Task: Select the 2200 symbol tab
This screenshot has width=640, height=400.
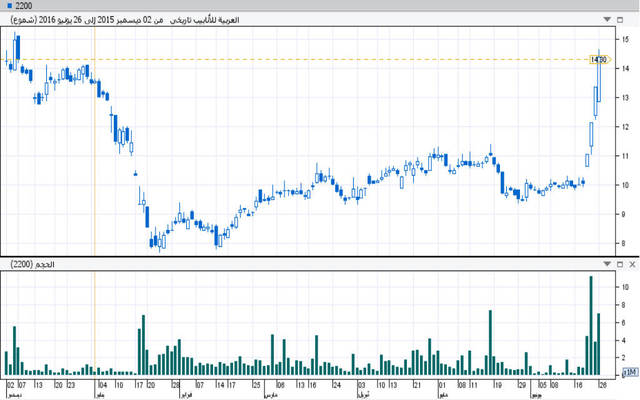Action: pos(20,6)
